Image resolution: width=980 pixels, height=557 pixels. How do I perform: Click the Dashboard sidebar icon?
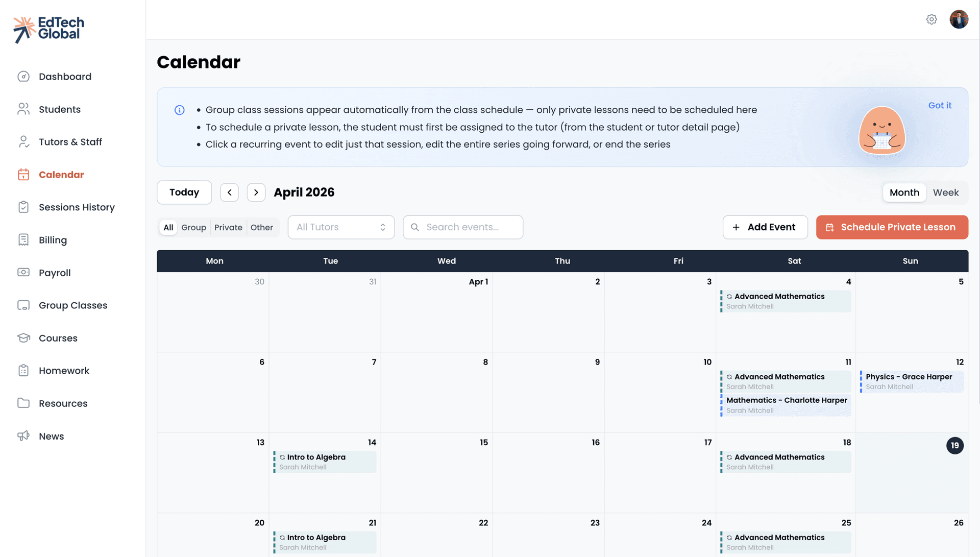(x=23, y=77)
